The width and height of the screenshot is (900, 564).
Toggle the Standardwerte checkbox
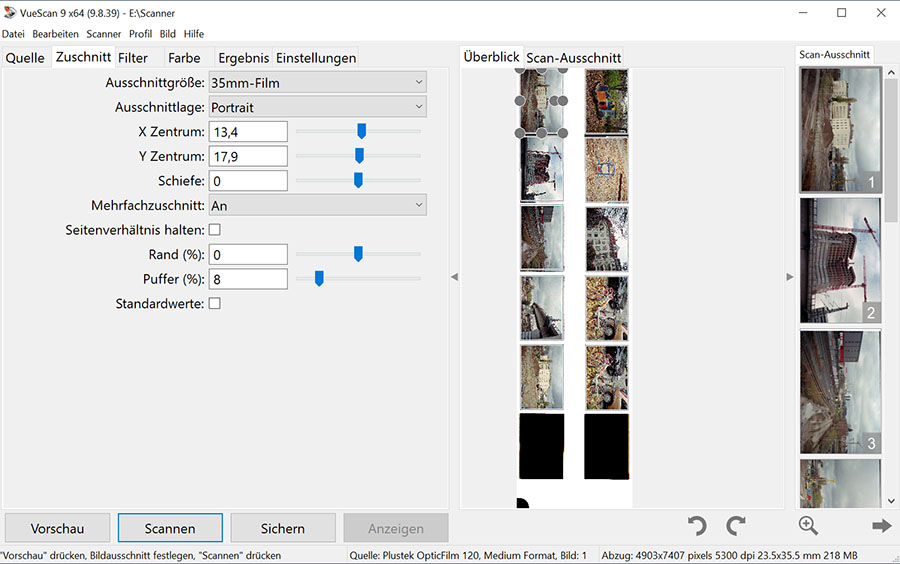(x=214, y=303)
